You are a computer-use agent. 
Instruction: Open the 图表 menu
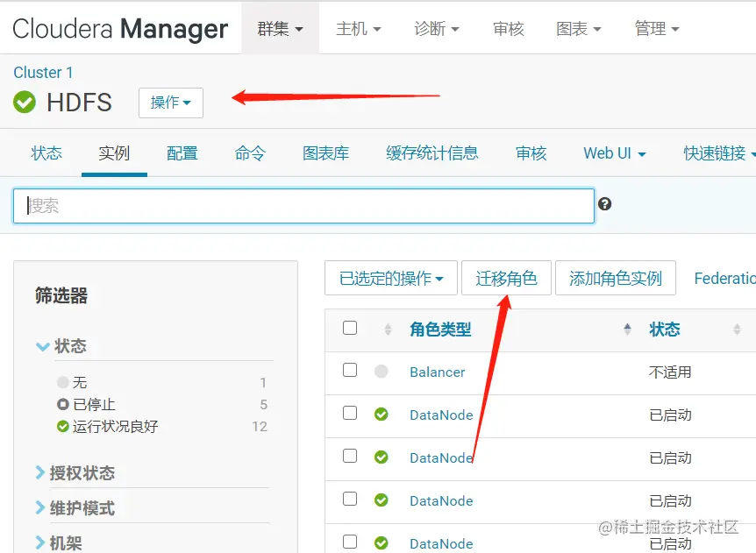pyautogui.click(x=579, y=28)
